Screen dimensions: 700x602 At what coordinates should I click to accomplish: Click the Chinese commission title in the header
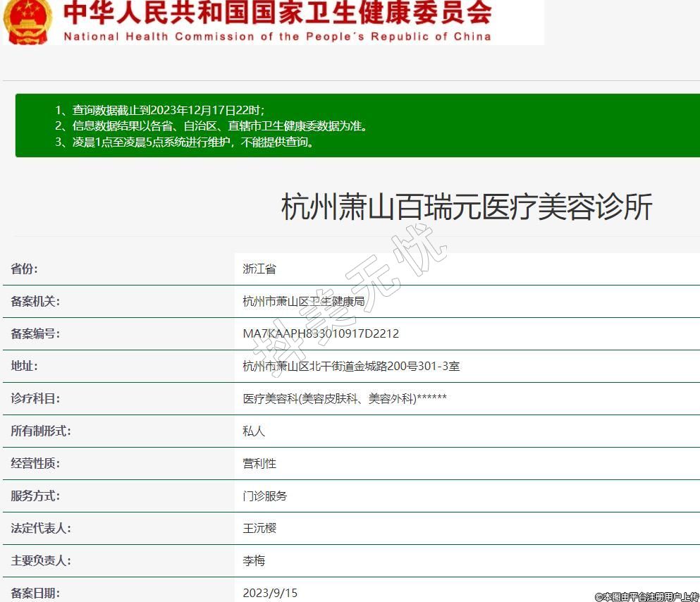click(x=277, y=13)
